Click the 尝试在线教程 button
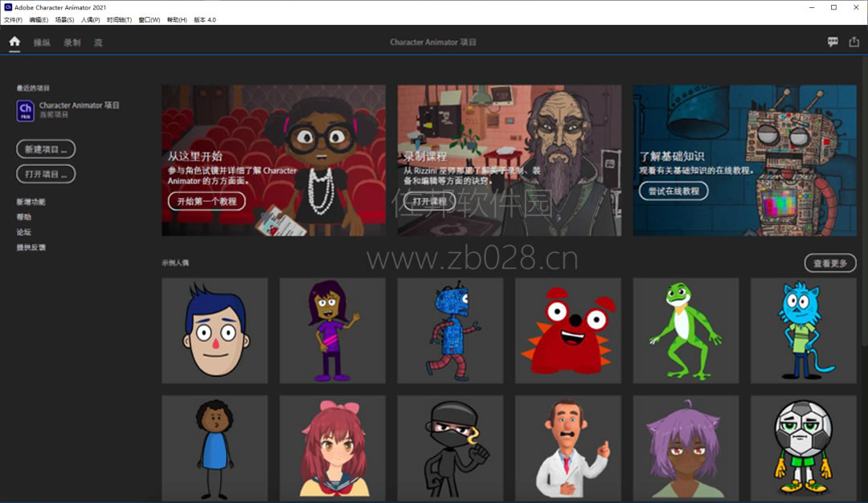This screenshot has height=503, width=868. (x=674, y=191)
